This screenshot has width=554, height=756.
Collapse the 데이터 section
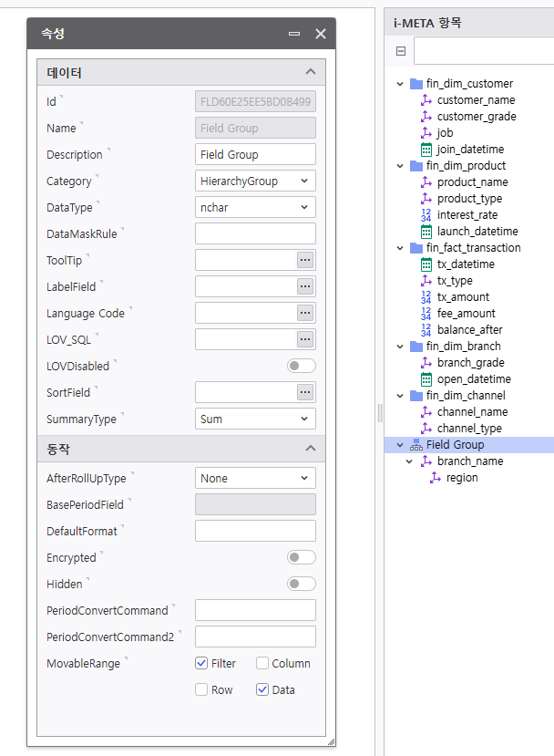[x=311, y=72]
